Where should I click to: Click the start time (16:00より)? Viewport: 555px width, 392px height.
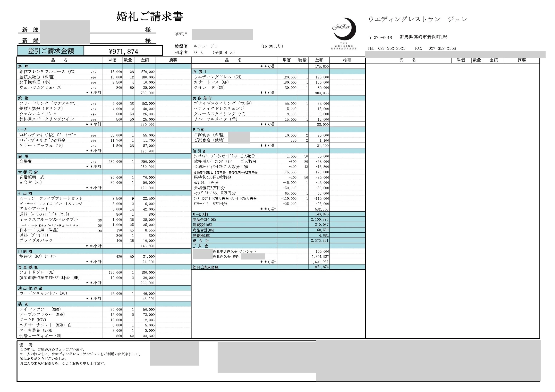tap(272, 46)
